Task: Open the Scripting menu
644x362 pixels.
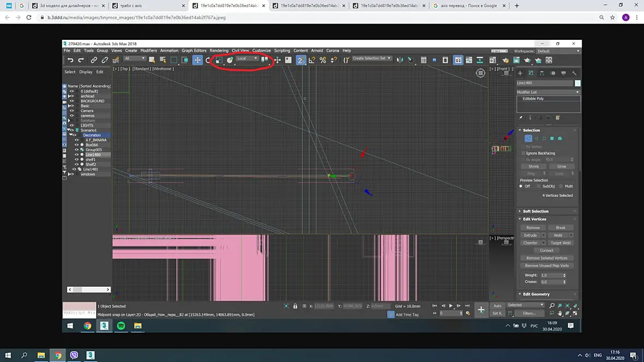Action: point(282,51)
